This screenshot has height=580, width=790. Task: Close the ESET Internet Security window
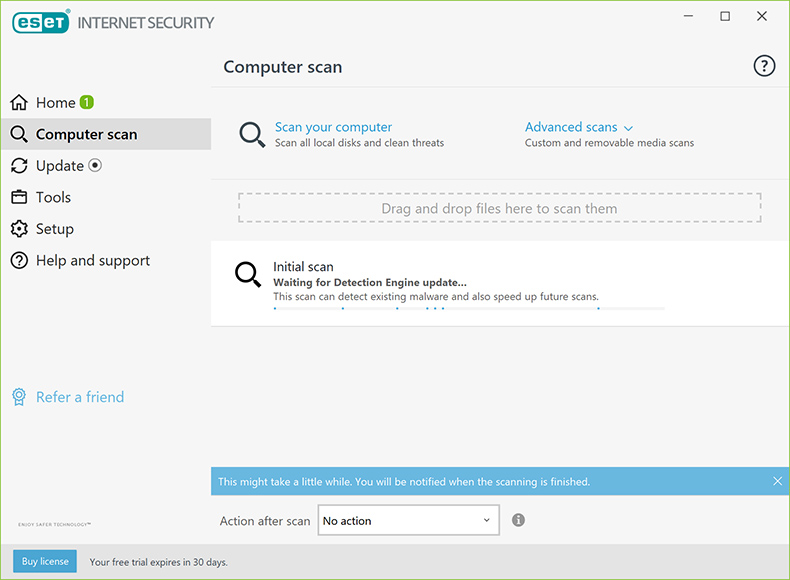tap(762, 16)
